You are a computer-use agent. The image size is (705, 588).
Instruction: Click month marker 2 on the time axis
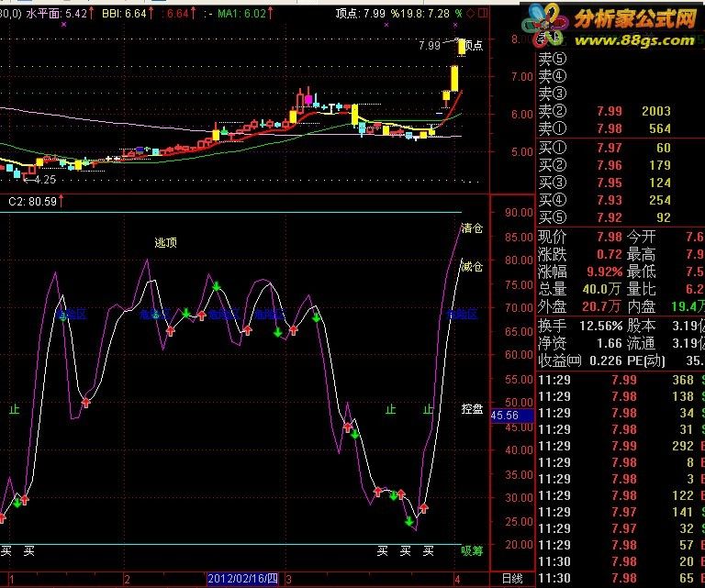pyautogui.click(x=128, y=580)
